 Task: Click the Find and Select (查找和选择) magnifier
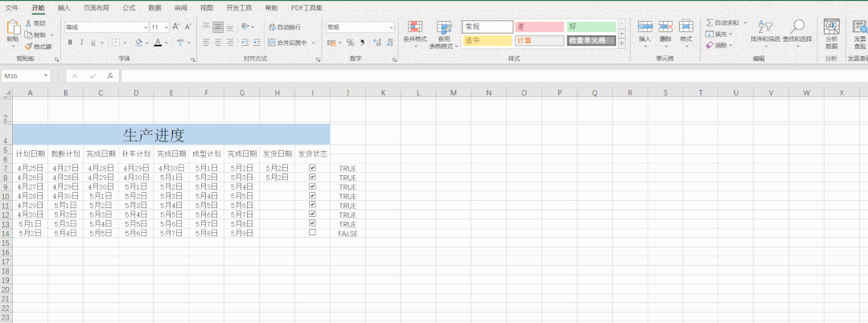tap(797, 27)
